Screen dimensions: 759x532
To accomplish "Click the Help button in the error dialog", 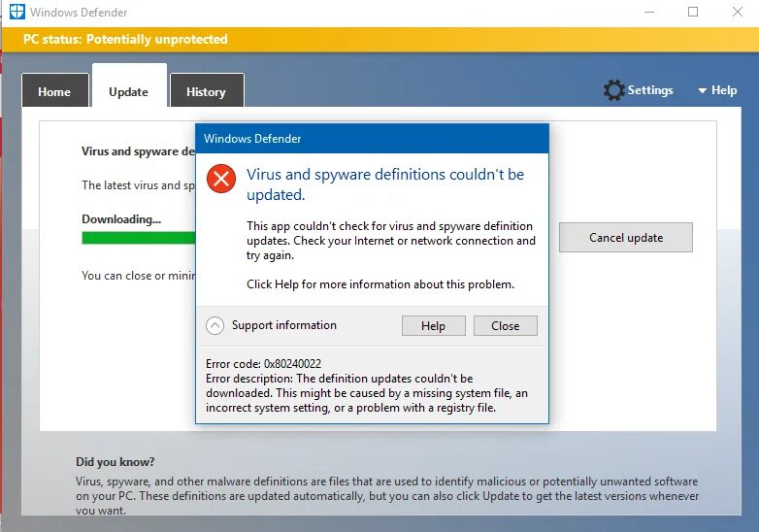I will click(x=433, y=326).
